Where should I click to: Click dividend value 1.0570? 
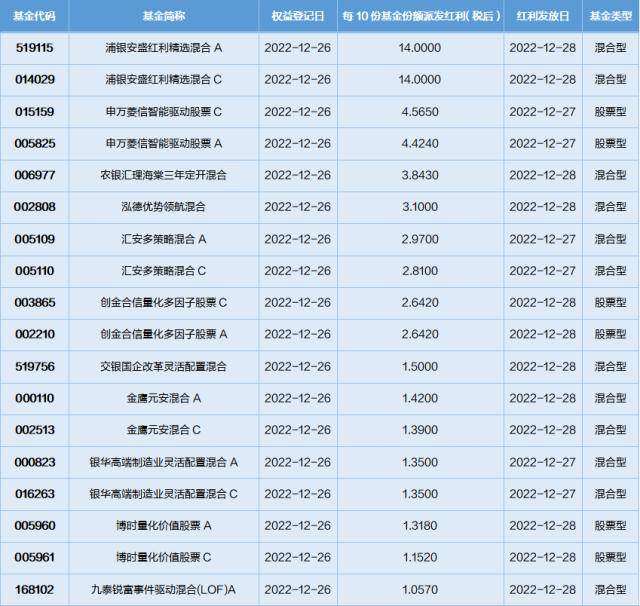click(x=420, y=589)
